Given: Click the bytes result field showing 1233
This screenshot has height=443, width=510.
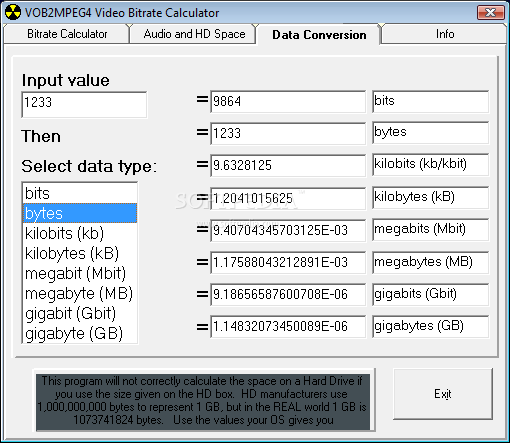Looking at the screenshot, I should point(288,133).
